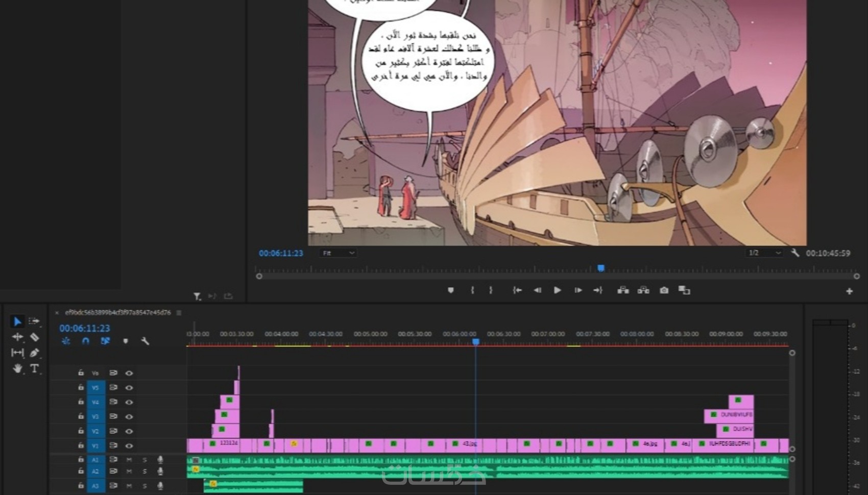The height and width of the screenshot is (495, 868).
Task: Play the sequence in Program Monitor
Action: click(558, 290)
